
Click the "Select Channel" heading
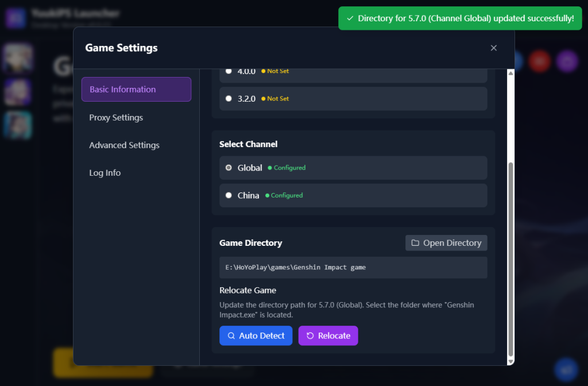coord(248,144)
